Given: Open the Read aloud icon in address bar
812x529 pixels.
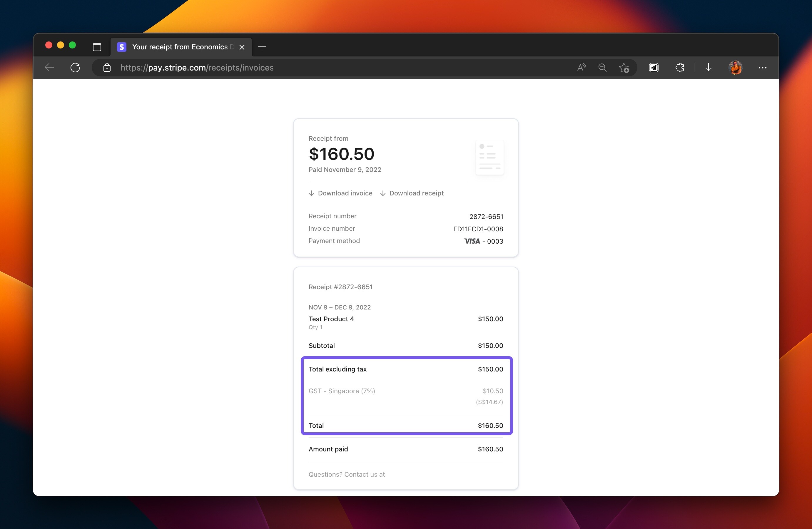Looking at the screenshot, I should tap(581, 68).
